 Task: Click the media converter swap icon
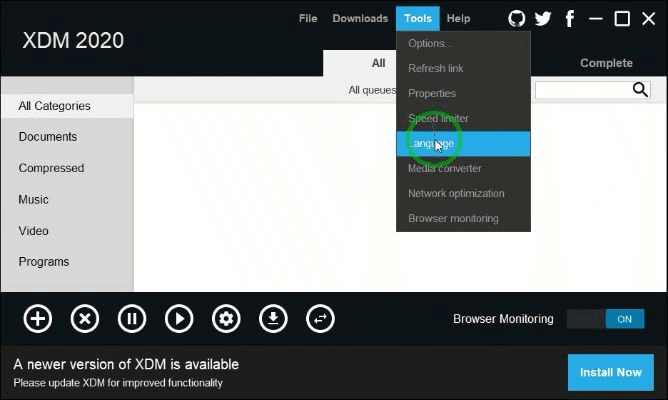[x=320, y=319]
